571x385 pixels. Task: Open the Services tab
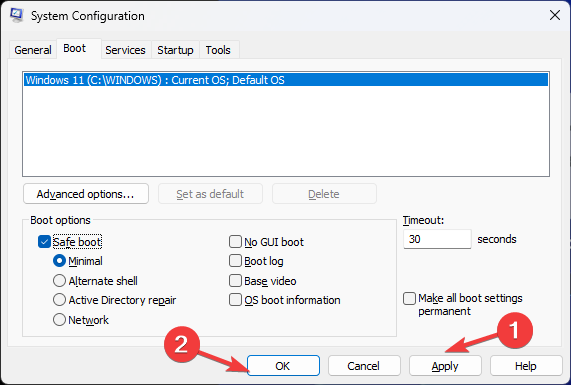click(x=125, y=50)
